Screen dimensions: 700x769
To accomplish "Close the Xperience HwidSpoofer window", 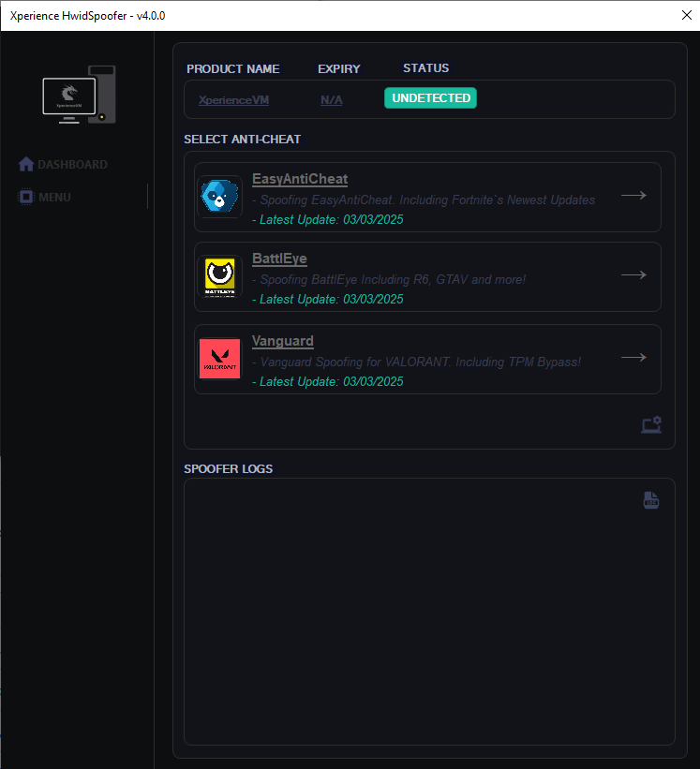I will tap(686, 15).
